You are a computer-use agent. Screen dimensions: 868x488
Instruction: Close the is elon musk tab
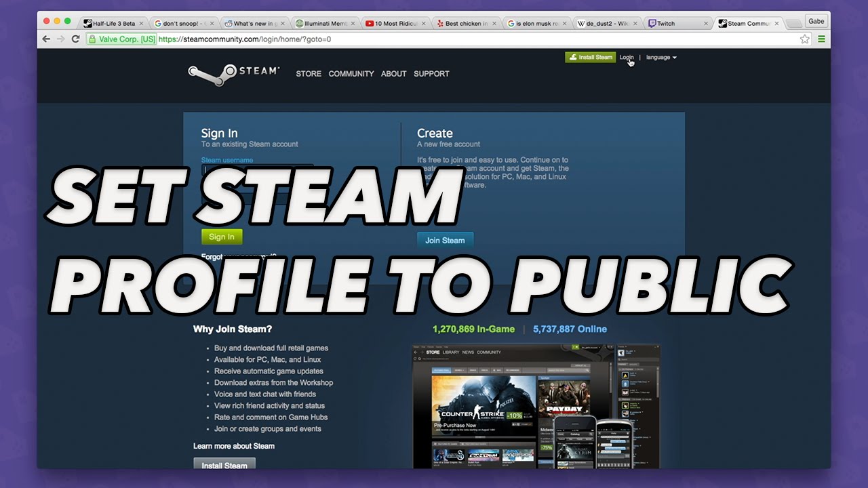tap(564, 24)
